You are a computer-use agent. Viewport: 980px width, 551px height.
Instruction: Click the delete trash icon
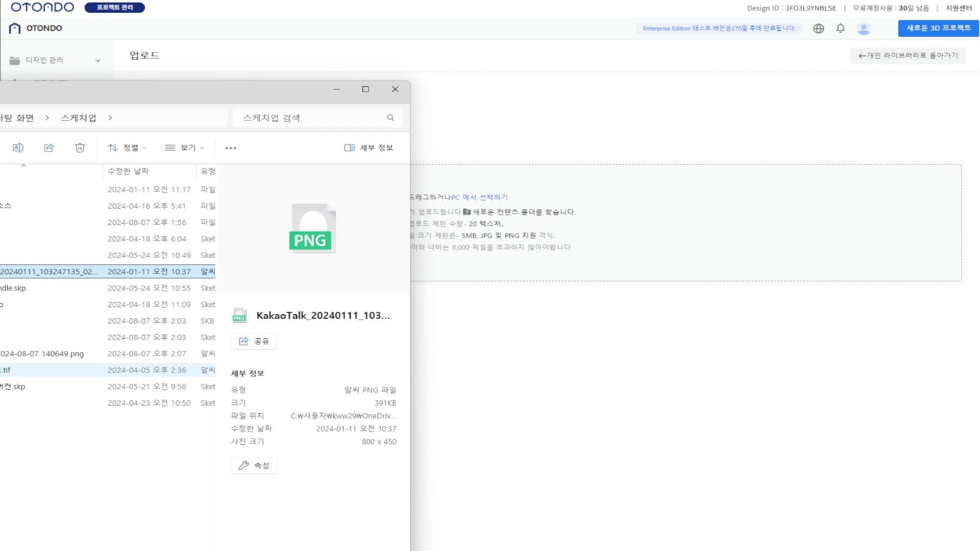[80, 147]
